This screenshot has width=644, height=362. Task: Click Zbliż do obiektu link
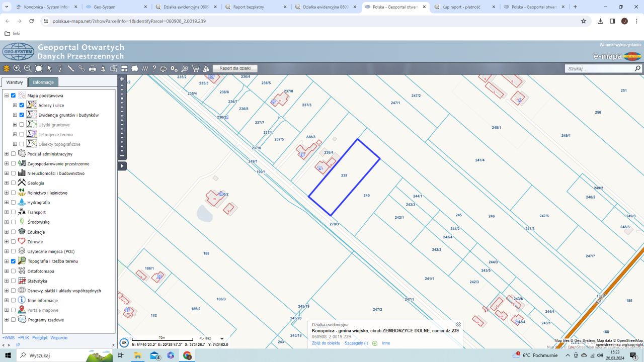[x=326, y=343]
